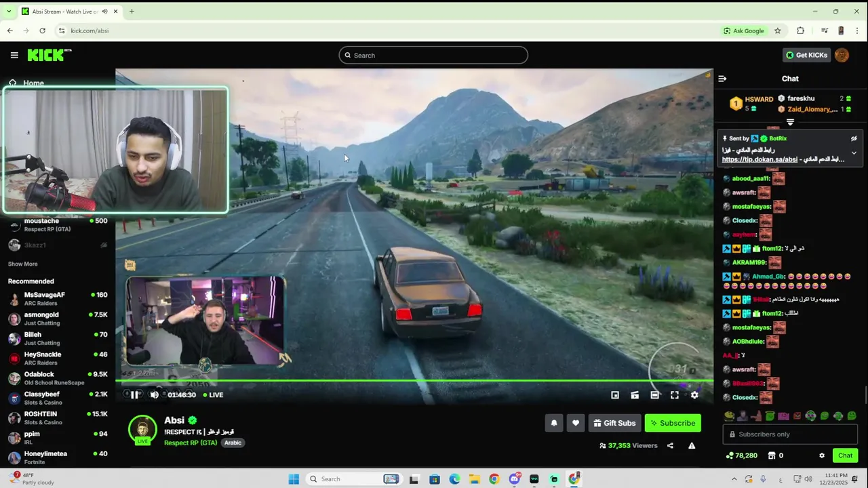
Task: Hide the pinned BotRix message
Action: click(x=854, y=138)
